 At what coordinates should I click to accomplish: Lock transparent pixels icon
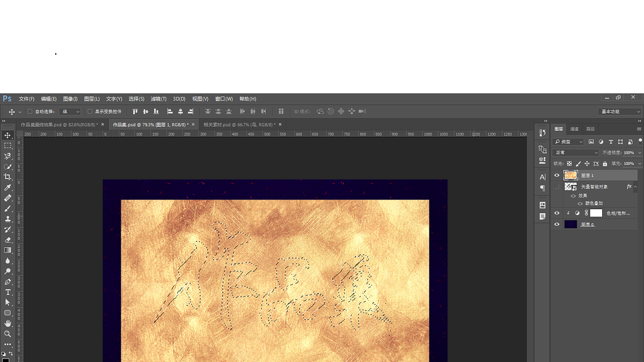569,164
